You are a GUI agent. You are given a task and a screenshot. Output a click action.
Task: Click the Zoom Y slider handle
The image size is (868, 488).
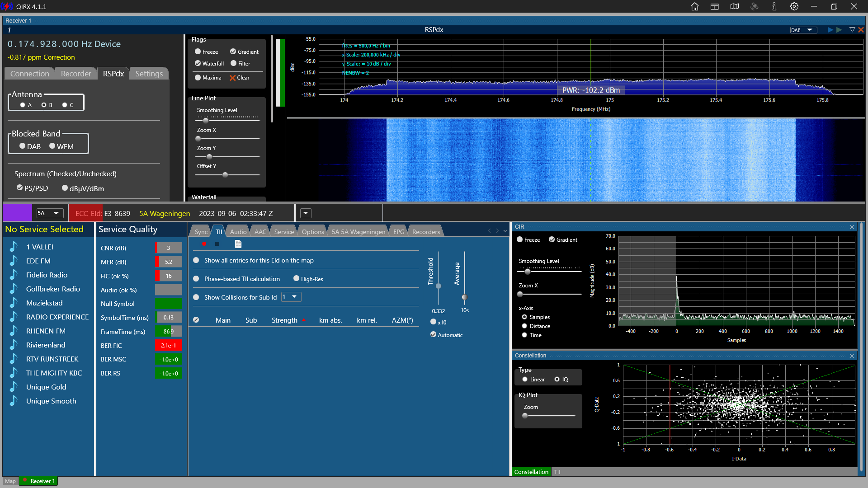[x=209, y=157]
